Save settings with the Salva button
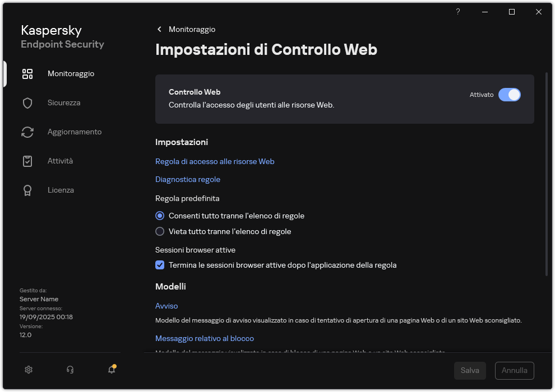 (x=470, y=370)
